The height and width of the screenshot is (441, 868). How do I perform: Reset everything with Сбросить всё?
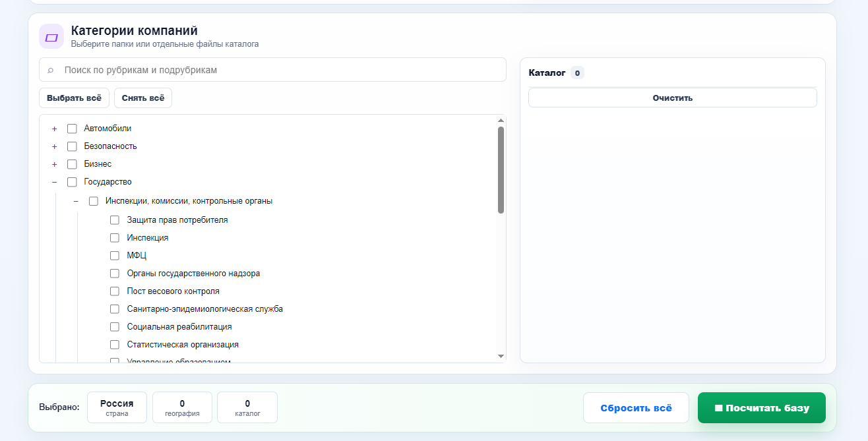pyautogui.click(x=636, y=408)
